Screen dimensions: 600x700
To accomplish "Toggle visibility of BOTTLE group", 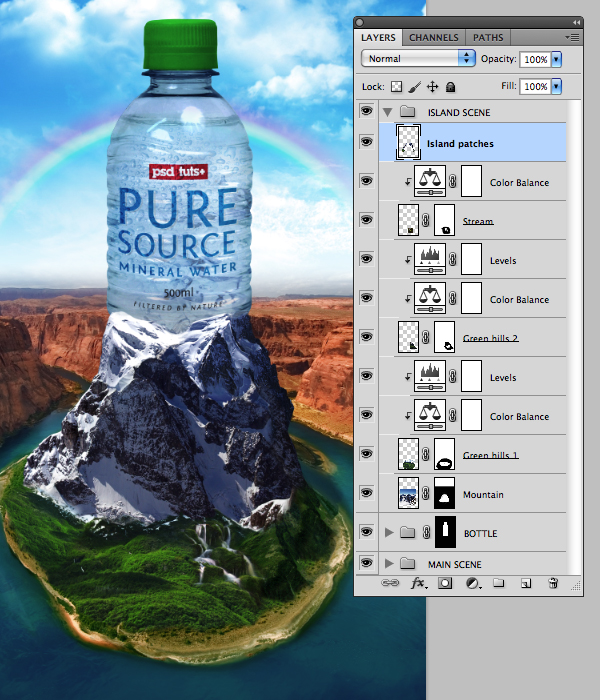I will [x=367, y=532].
